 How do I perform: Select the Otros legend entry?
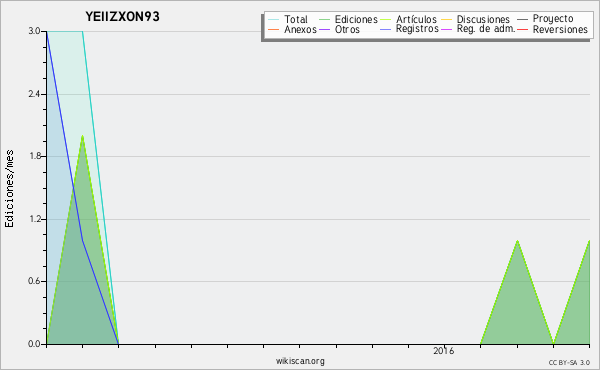pyautogui.click(x=339, y=29)
